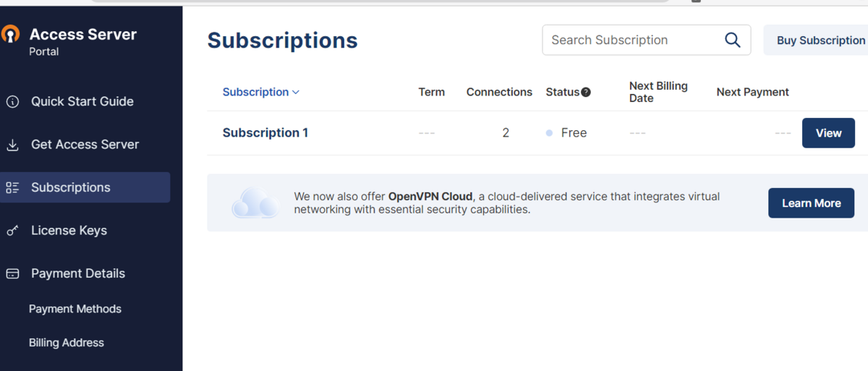Click the Get Access Server download icon

(x=12, y=145)
